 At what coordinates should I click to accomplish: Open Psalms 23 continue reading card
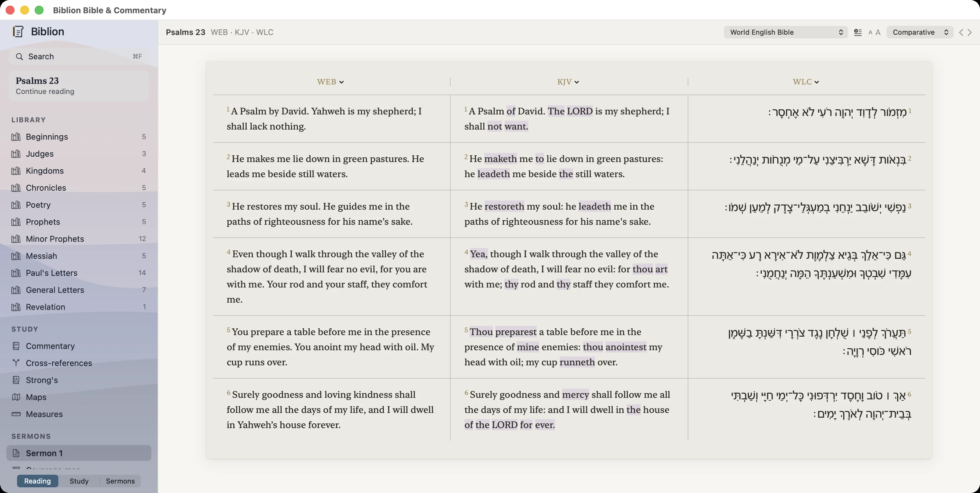(79, 86)
